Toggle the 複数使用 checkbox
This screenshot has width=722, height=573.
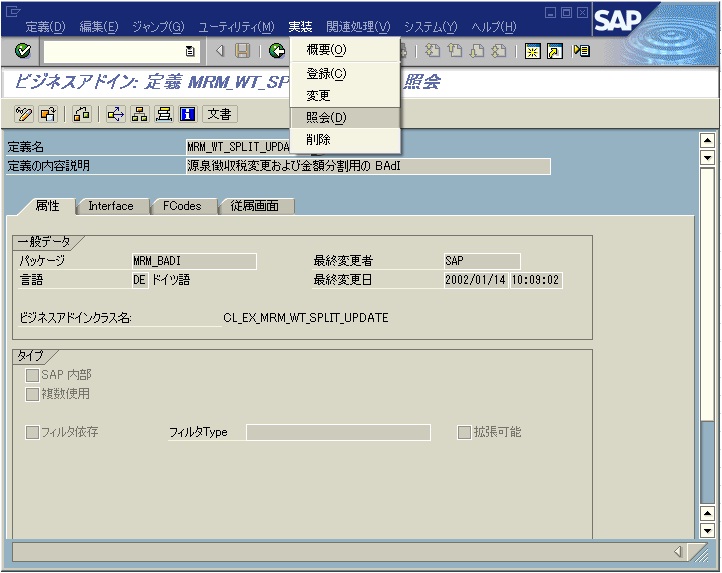click(32, 394)
